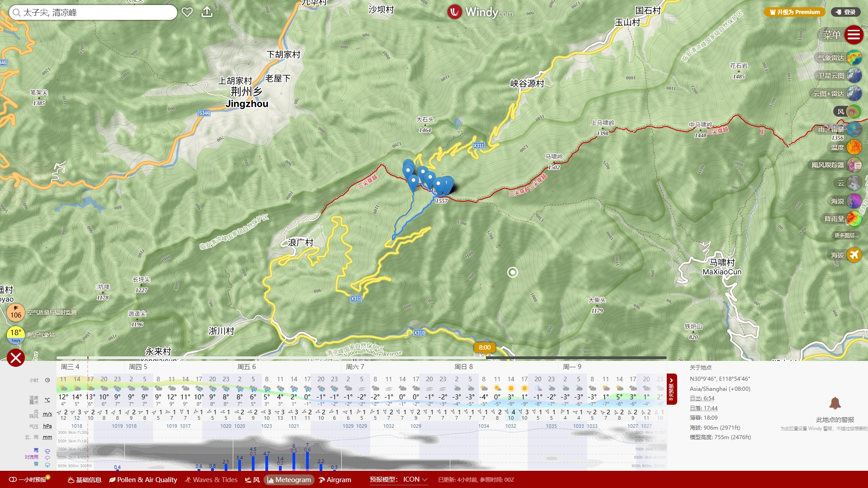Click the 升级为 Premium upgrade button
The width and height of the screenshot is (868, 488).
(x=795, y=12)
